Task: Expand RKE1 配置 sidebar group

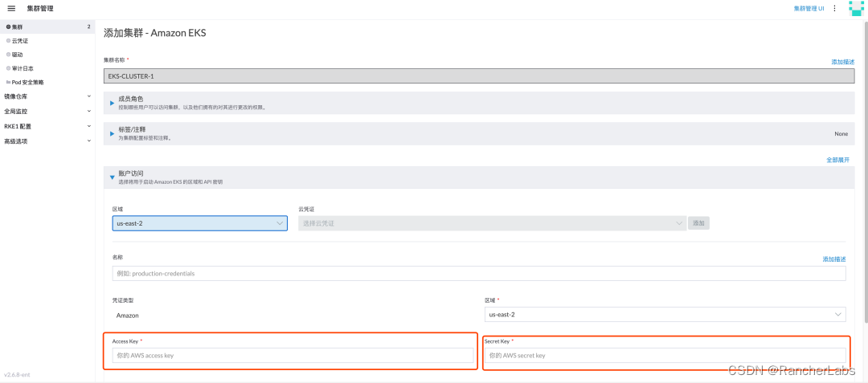Action: coord(47,126)
